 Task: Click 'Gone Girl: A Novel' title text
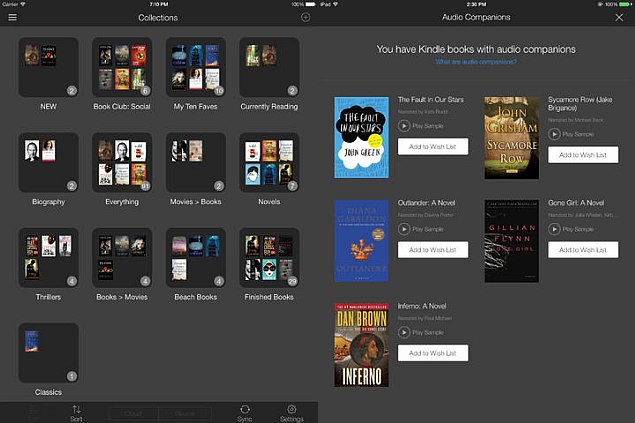click(x=576, y=203)
